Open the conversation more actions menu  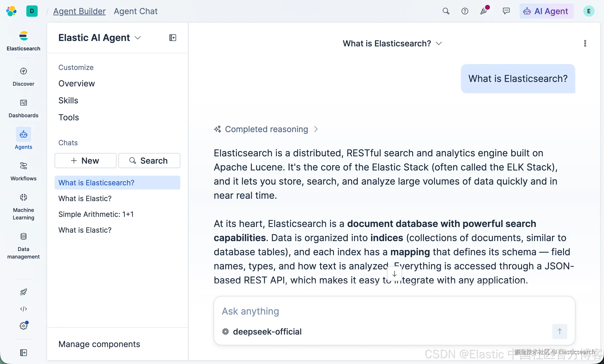pyautogui.click(x=585, y=43)
